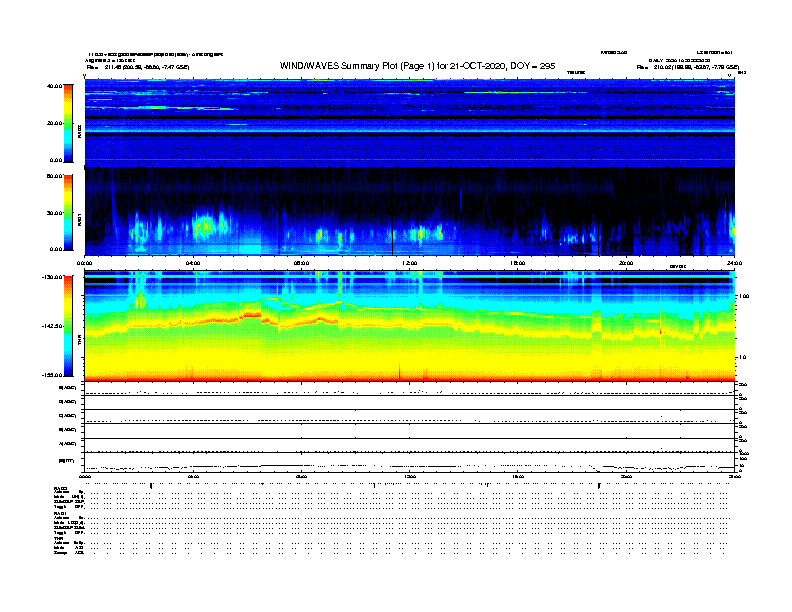Click the 12:00 tick under RAD1 panel
The height and width of the screenshot is (612, 792).
pos(410,263)
